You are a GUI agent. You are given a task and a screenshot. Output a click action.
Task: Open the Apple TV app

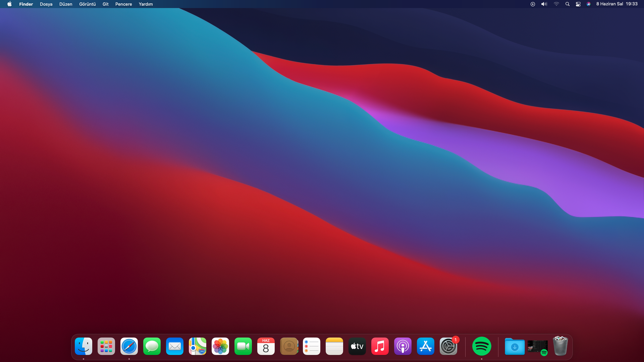357,346
